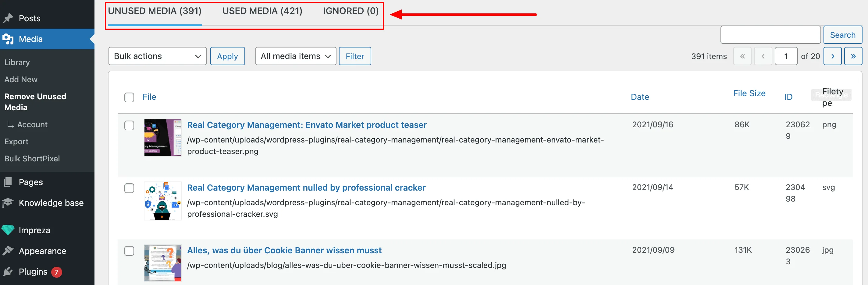Click the Appearance paintbrush icon
868x285 pixels.
pyautogui.click(x=8, y=251)
